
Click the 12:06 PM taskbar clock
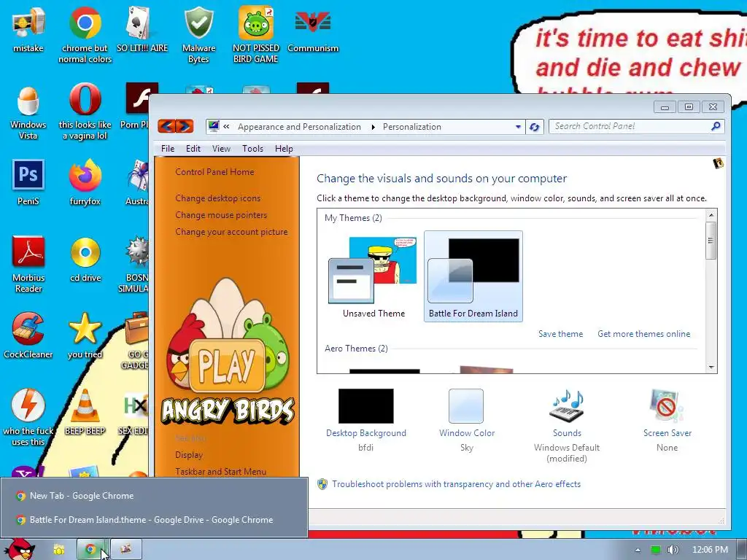pyautogui.click(x=710, y=550)
